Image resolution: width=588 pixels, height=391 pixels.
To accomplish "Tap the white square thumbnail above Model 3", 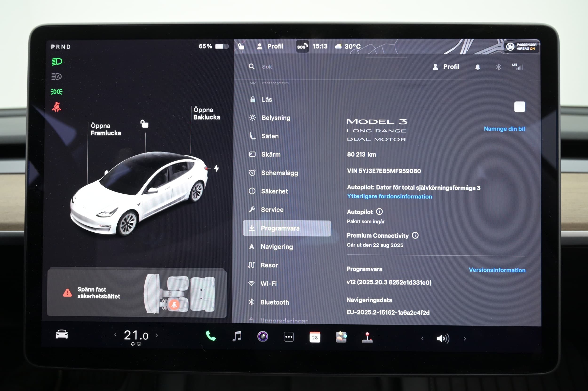I will tap(520, 107).
